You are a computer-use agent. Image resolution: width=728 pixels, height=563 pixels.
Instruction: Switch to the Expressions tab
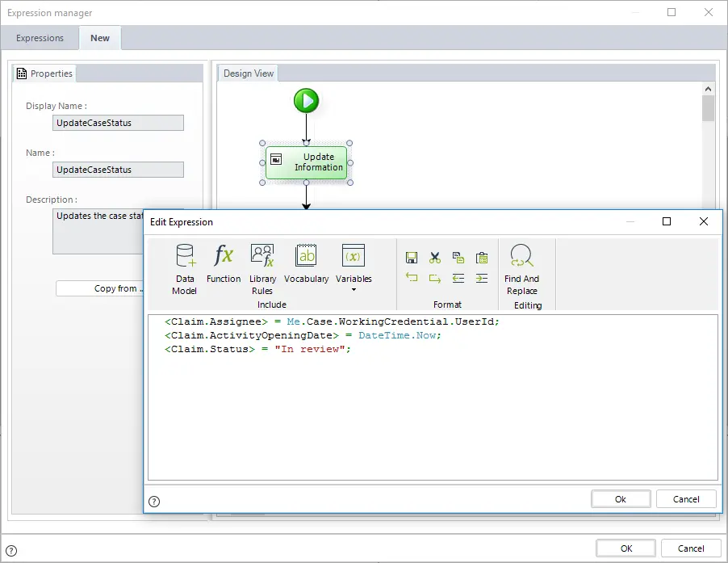click(40, 38)
